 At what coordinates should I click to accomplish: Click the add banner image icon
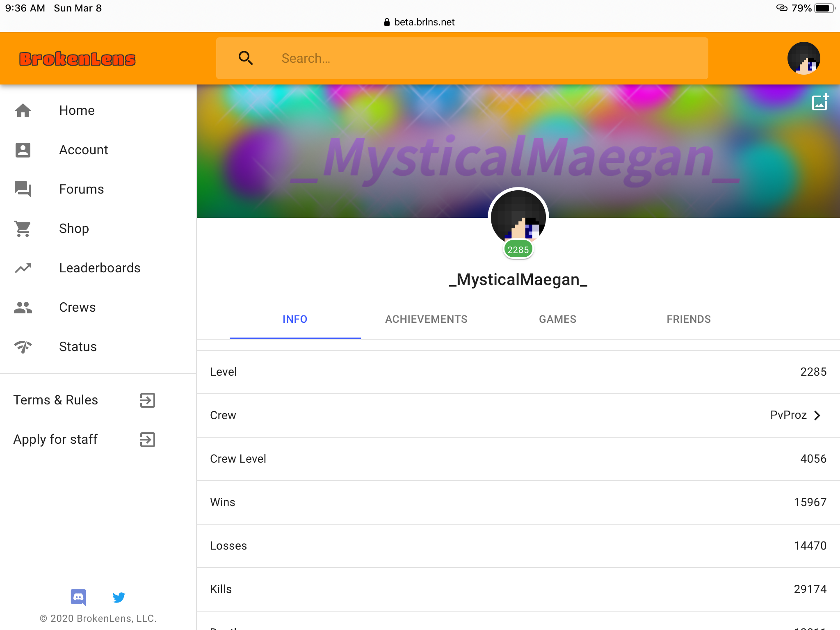(x=820, y=102)
